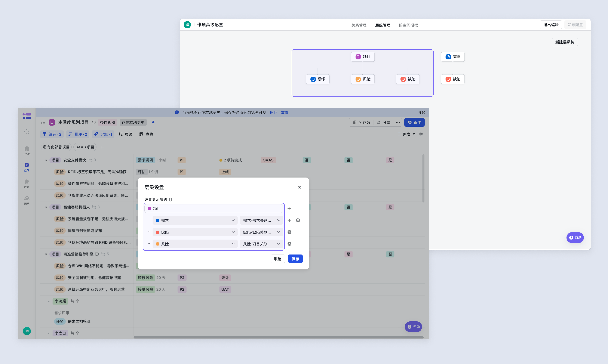Open the 层级 hierarchy settings
608x364 pixels.
click(126, 134)
